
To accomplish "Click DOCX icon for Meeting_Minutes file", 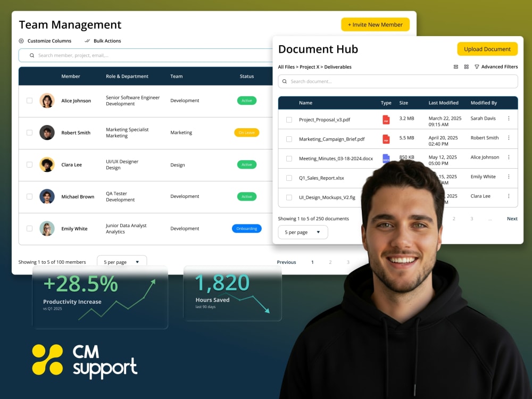I will (386, 159).
